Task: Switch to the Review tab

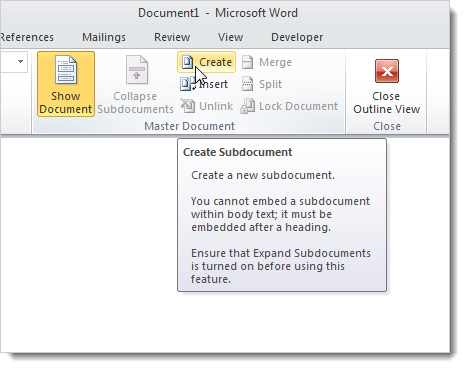Action: (172, 37)
